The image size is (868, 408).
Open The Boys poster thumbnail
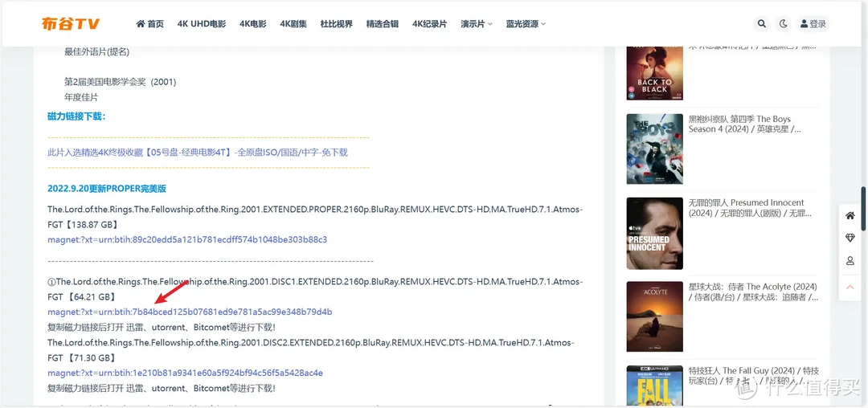[x=655, y=149]
